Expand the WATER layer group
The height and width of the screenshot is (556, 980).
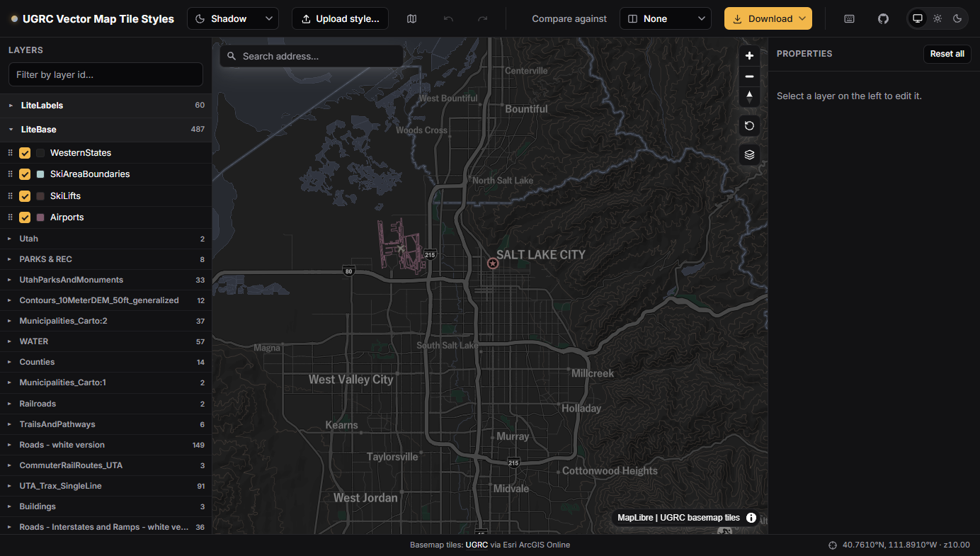point(106,341)
